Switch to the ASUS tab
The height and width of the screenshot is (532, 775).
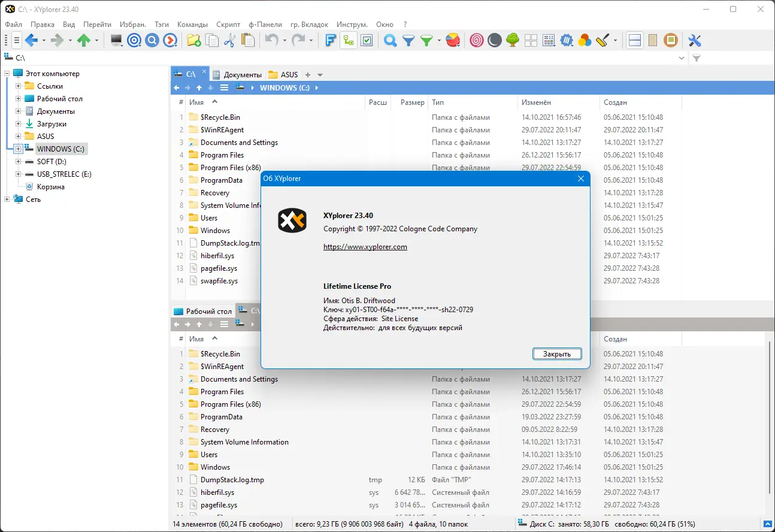click(283, 75)
